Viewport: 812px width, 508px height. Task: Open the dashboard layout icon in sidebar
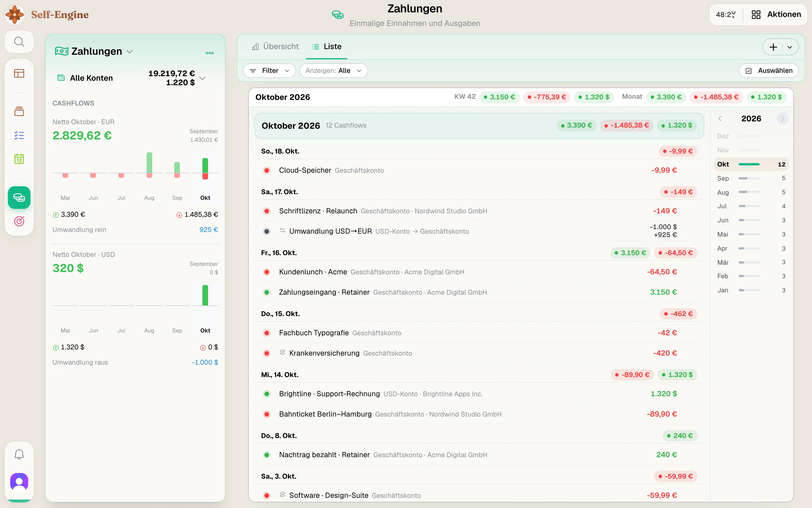[19, 73]
